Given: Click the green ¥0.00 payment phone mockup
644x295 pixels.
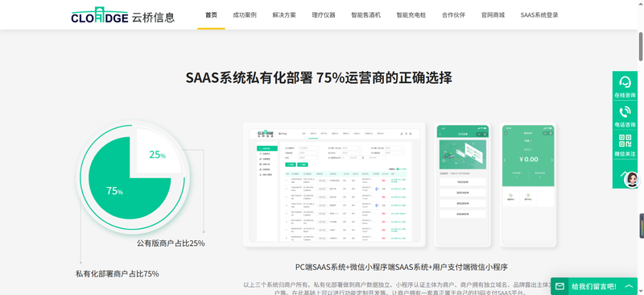Looking at the screenshot, I should [528, 185].
